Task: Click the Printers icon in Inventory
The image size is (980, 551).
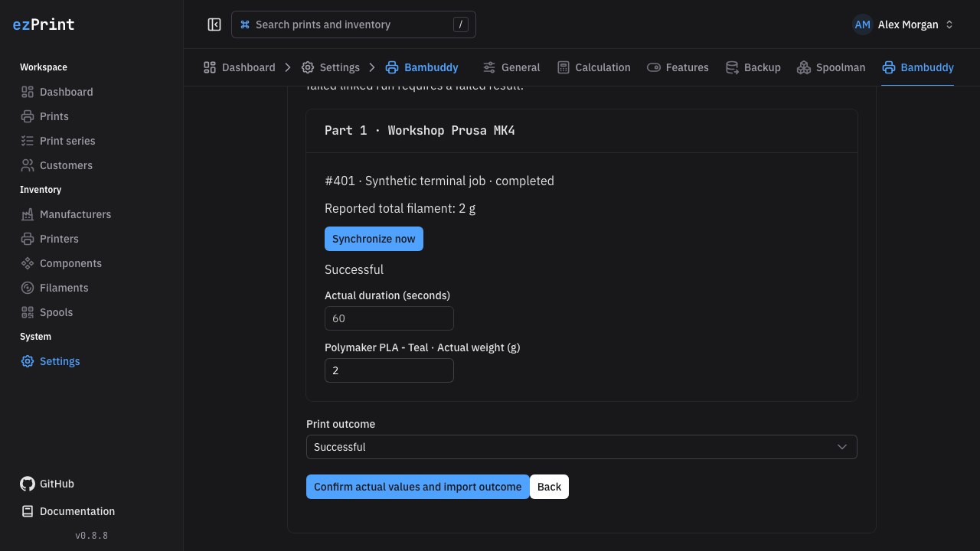Action: (28, 239)
